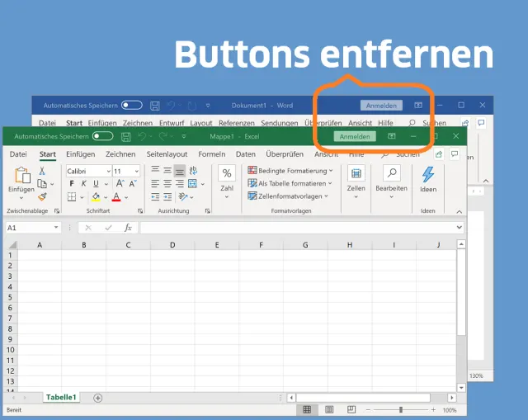Open the Zellen dropdown button

coord(356,182)
